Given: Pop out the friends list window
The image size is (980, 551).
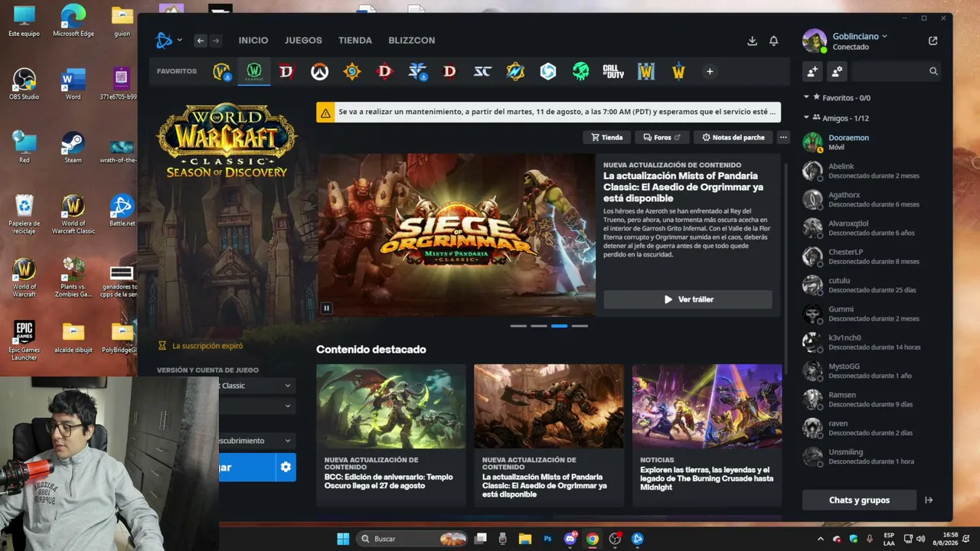Looking at the screenshot, I should pos(933,41).
